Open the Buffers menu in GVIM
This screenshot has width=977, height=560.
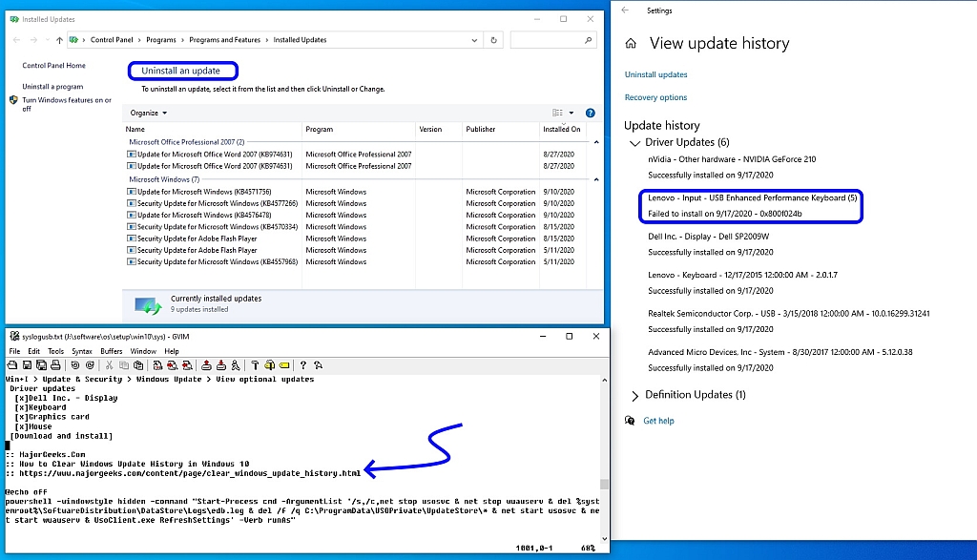111,351
